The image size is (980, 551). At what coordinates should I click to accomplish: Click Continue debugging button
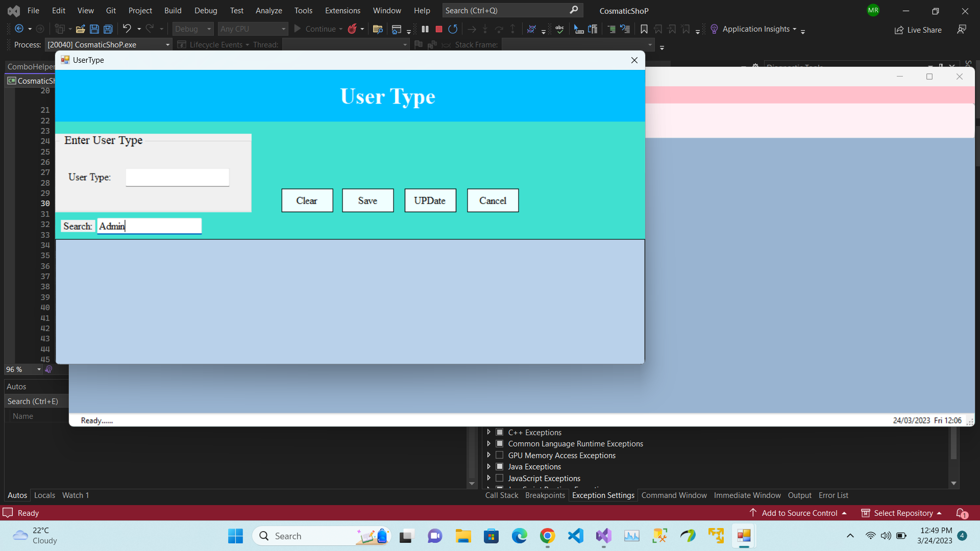pos(315,29)
